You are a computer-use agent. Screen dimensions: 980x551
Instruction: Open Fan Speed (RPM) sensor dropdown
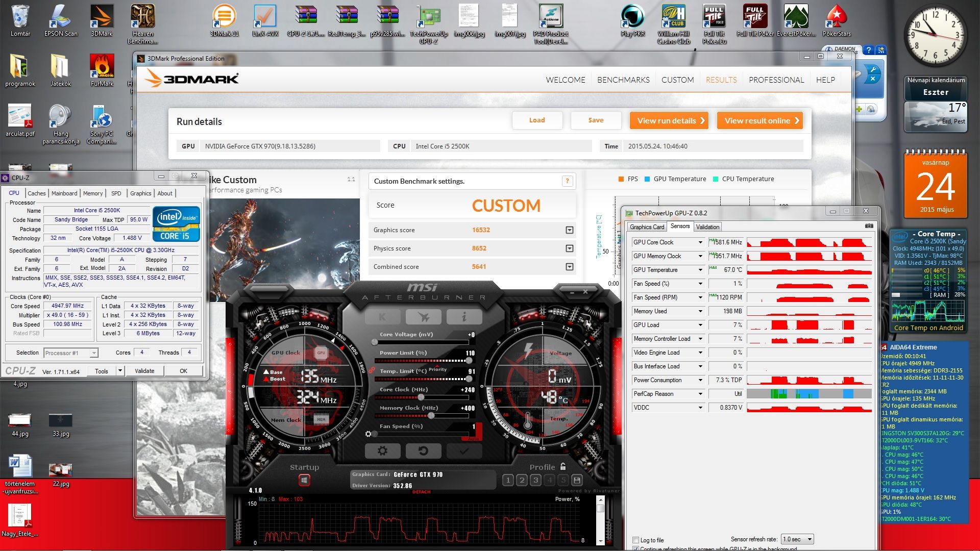pos(700,297)
